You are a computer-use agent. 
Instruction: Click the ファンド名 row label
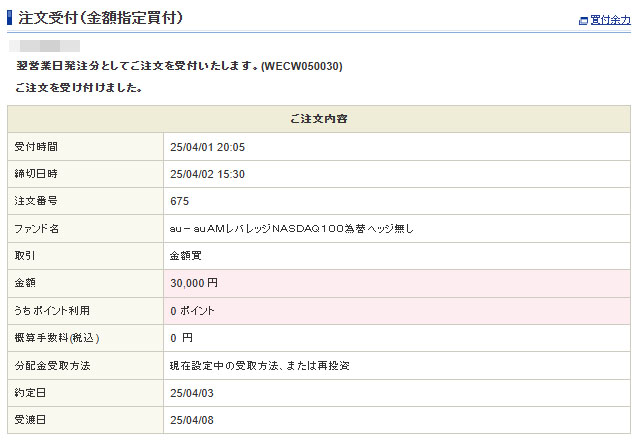click(37, 229)
